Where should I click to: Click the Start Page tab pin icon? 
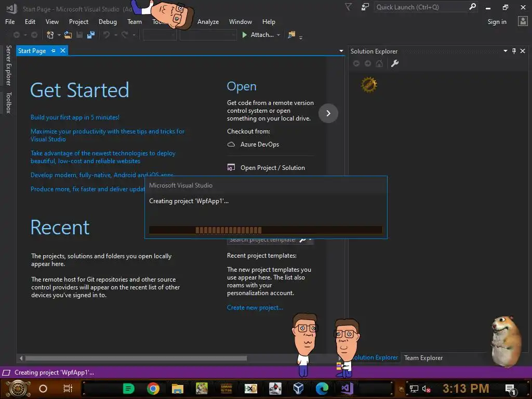pos(54,50)
